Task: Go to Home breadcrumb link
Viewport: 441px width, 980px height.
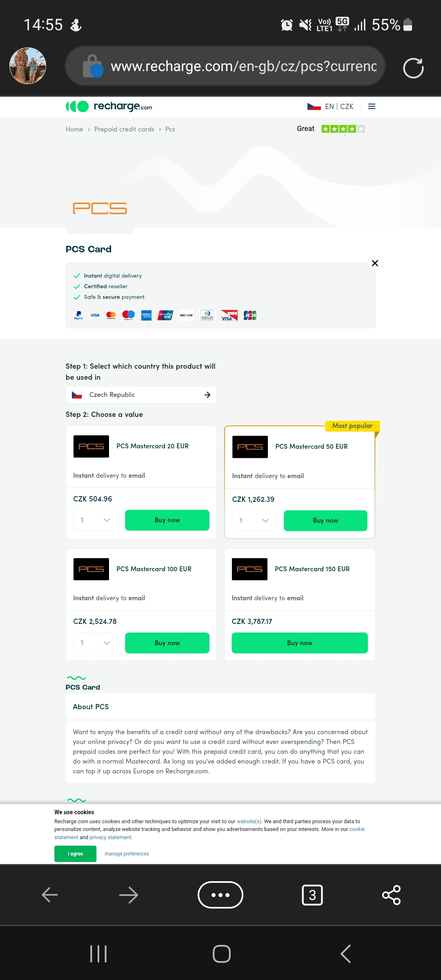Action: (74, 129)
